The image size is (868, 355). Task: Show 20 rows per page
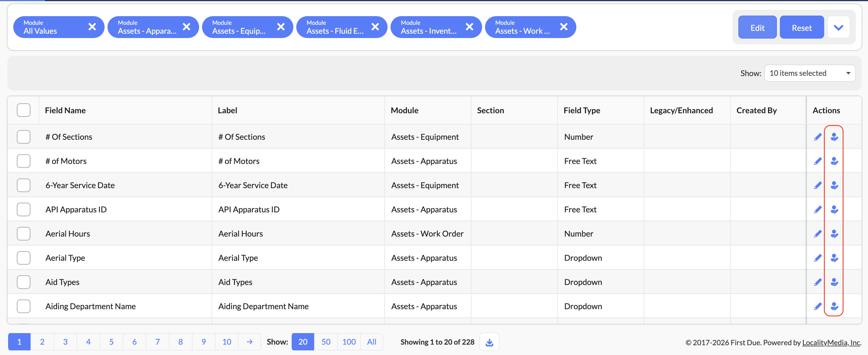click(x=303, y=342)
